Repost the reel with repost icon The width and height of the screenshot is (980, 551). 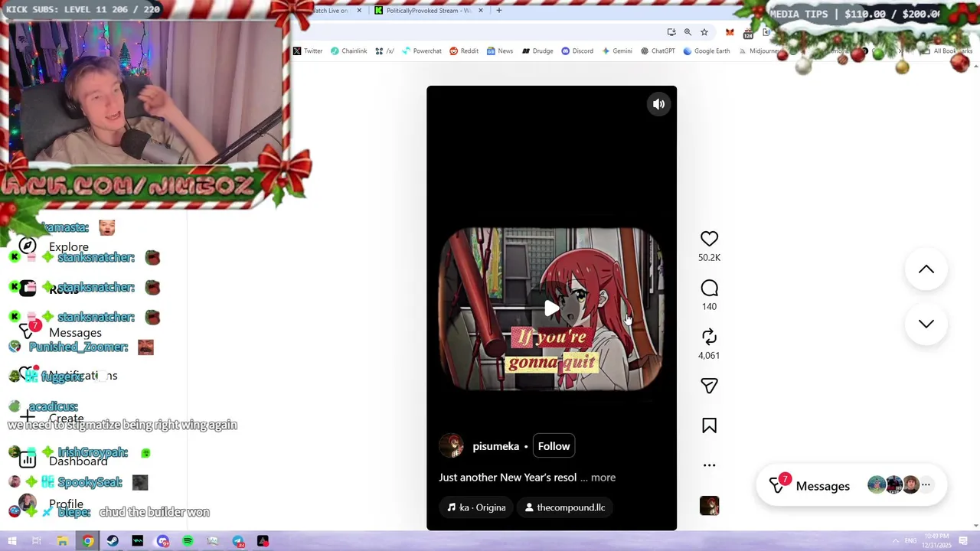click(x=709, y=337)
